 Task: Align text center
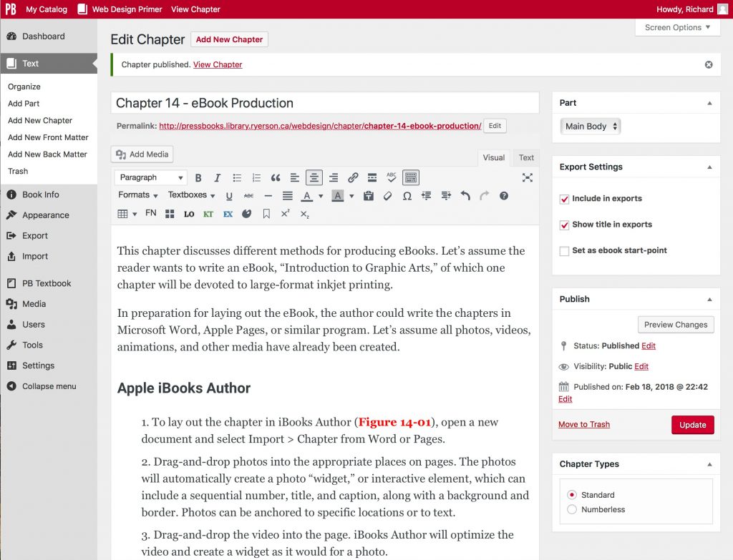314,178
